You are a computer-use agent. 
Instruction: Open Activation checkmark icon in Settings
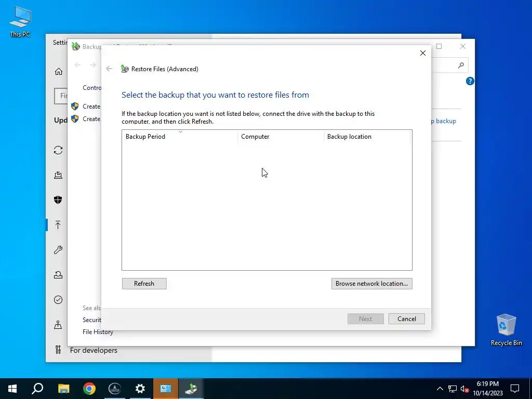coord(58,300)
